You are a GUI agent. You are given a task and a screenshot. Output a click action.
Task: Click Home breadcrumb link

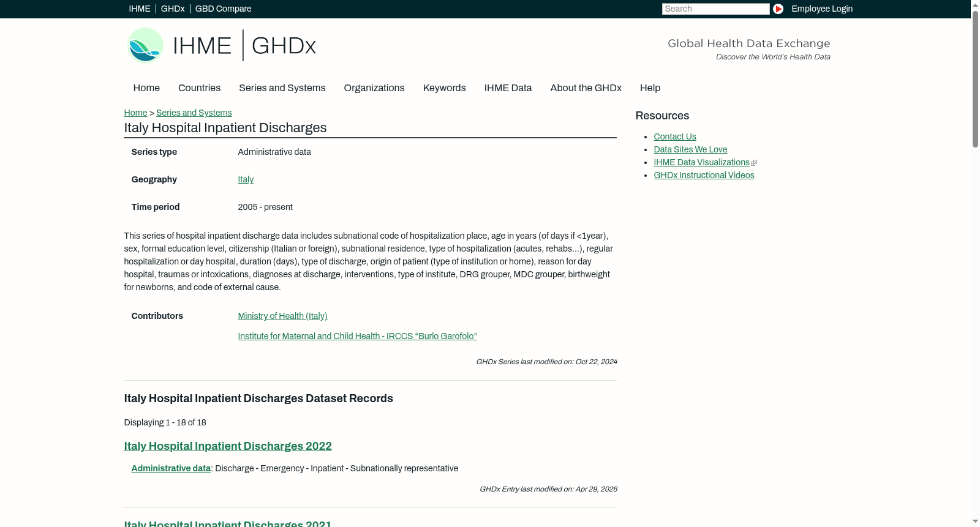[135, 113]
